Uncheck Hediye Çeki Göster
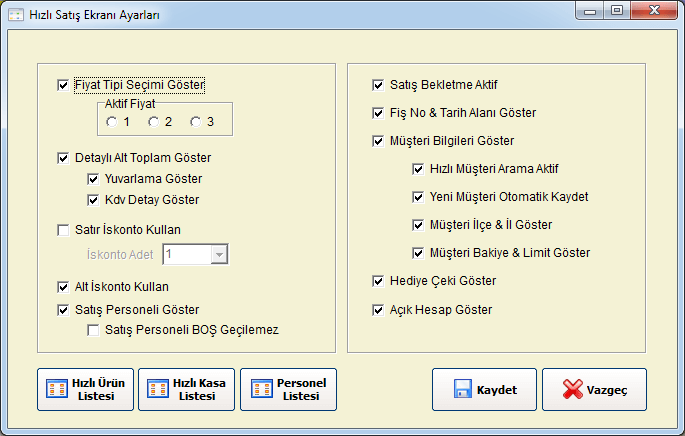 pos(378,281)
